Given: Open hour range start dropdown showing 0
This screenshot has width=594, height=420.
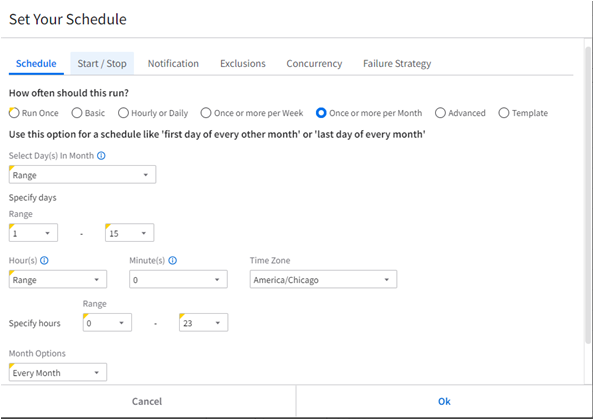Looking at the screenshot, I should (107, 323).
